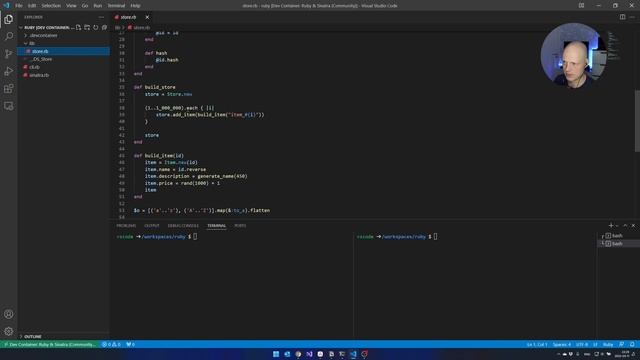Change indentation via Spaces: 4
This screenshot has width=640, height=360.
[x=562, y=344]
